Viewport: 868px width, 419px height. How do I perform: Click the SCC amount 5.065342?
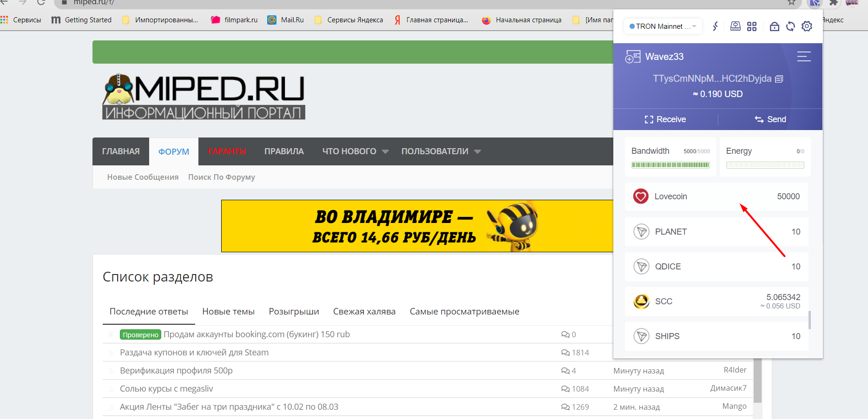(783, 297)
